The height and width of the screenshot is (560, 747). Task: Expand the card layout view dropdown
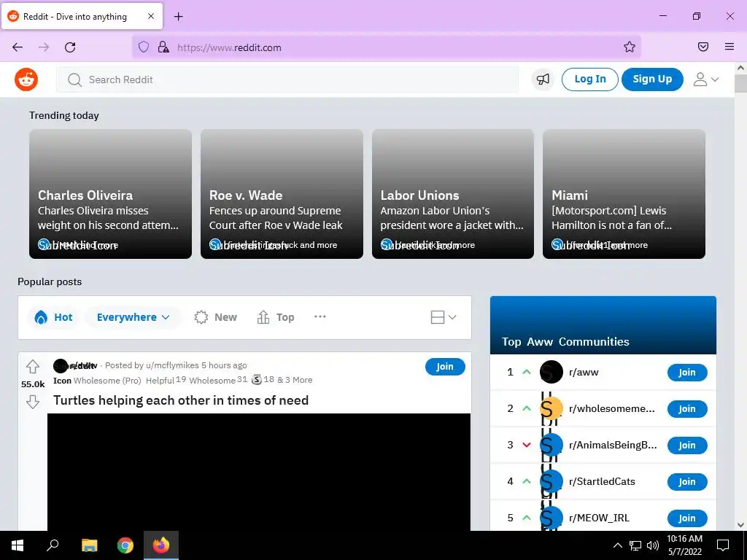(x=443, y=317)
